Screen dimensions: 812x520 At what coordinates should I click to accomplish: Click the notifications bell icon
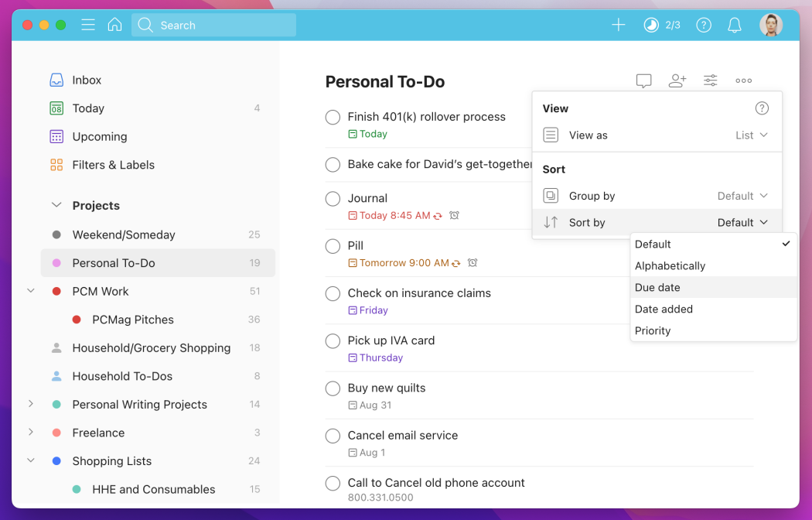734,24
